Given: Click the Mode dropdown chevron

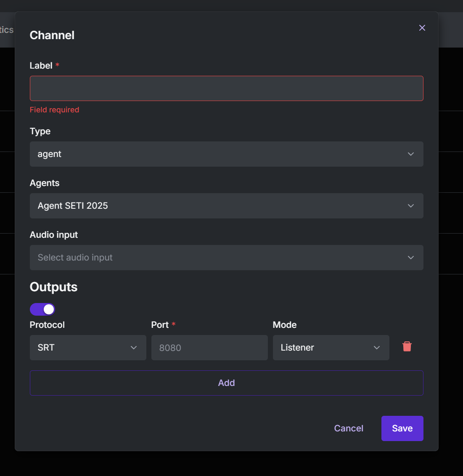Looking at the screenshot, I should [x=376, y=348].
